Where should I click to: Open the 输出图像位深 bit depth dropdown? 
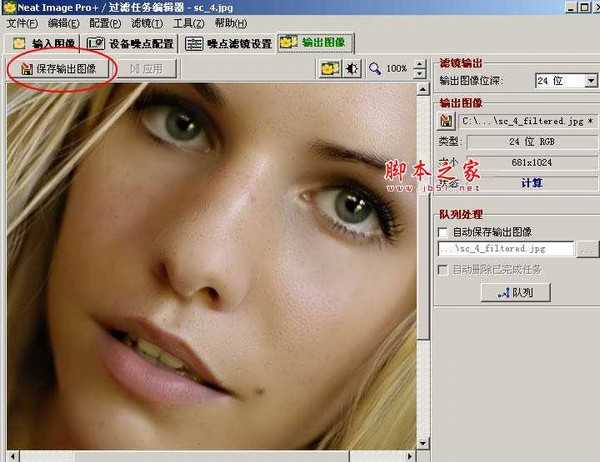click(564, 80)
